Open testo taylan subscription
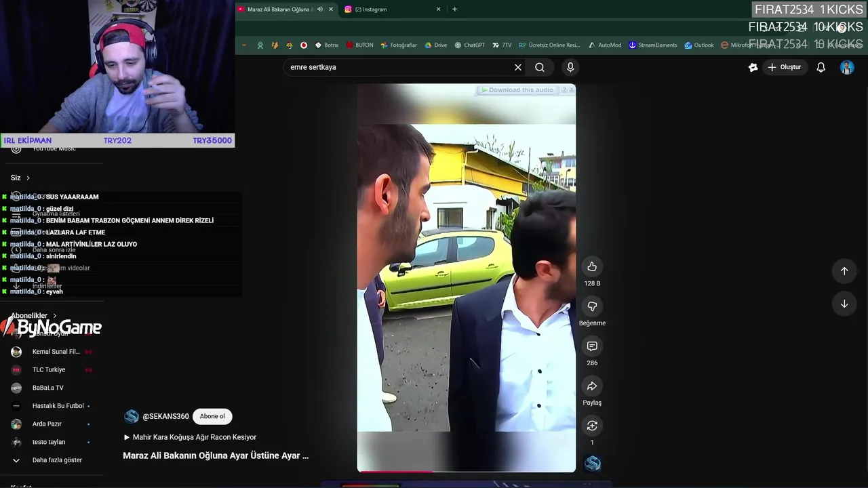This screenshot has width=868, height=488. tap(51, 442)
